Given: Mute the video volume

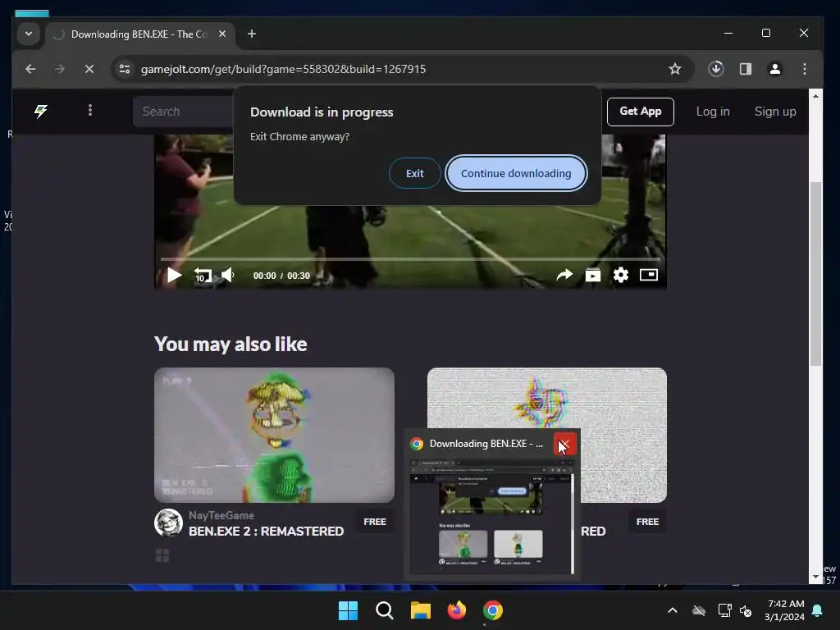Looking at the screenshot, I should (x=229, y=275).
